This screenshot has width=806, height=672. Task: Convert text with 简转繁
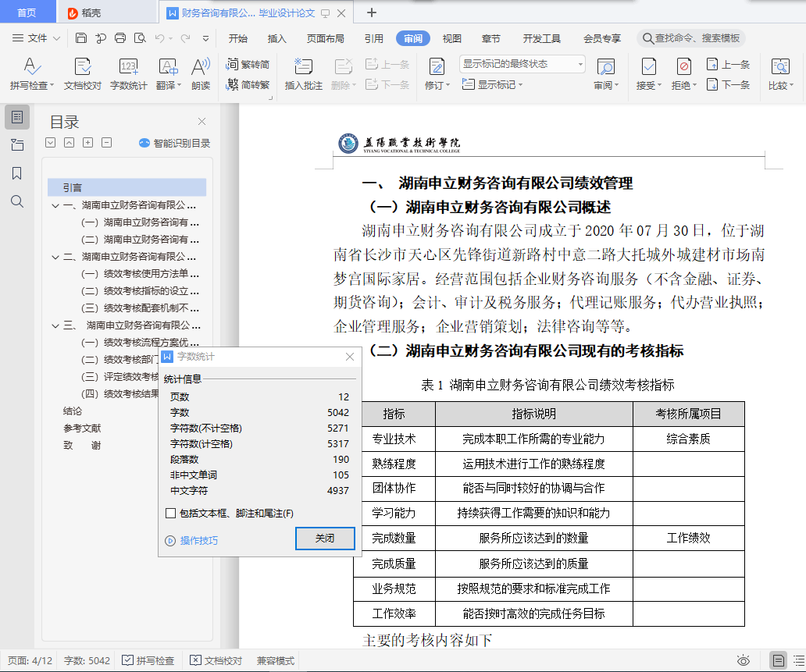click(x=248, y=85)
